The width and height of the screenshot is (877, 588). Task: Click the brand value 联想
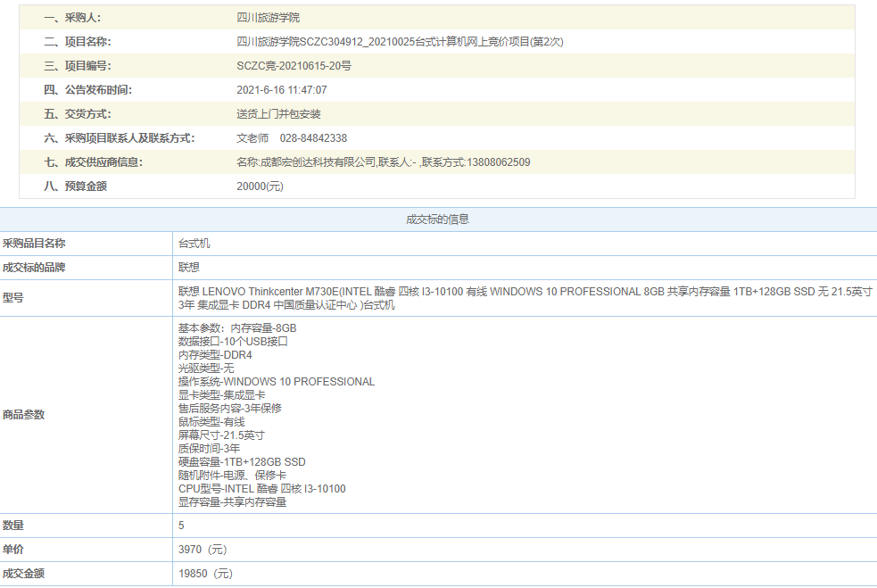[x=189, y=268]
